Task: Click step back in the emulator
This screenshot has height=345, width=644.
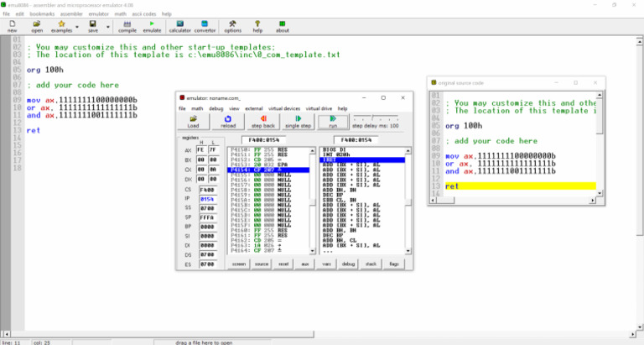Action: [262, 122]
